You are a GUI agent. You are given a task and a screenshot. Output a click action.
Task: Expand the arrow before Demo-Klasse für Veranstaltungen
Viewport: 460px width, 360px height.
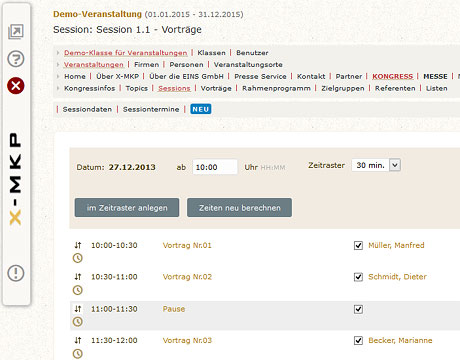pyautogui.click(x=58, y=53)
